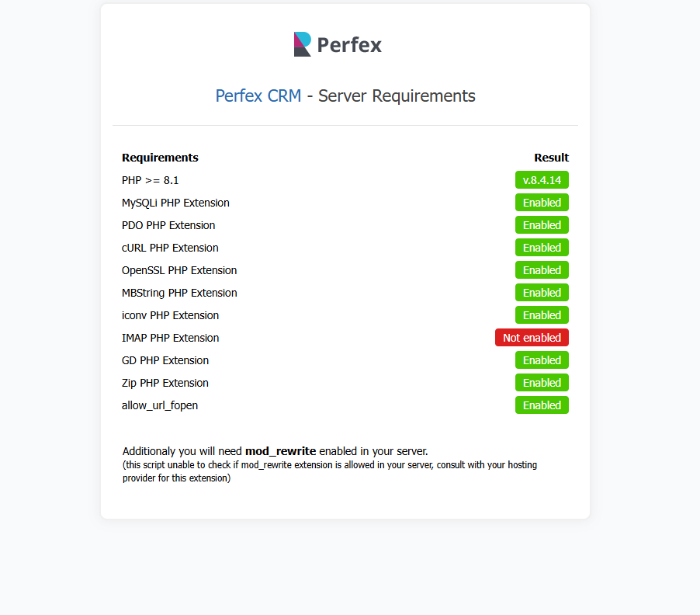700x615 pixels.
Task: Click the Zip extension Enabled badge
Action: 542,383
